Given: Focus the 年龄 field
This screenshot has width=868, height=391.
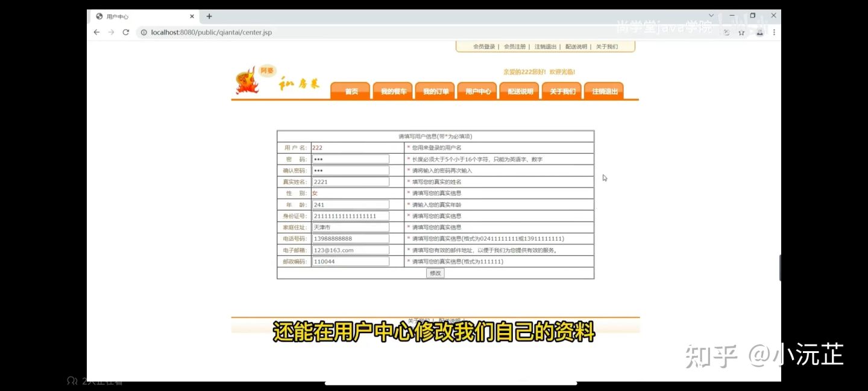Looking at the screenshot, I should click(350, 205).
